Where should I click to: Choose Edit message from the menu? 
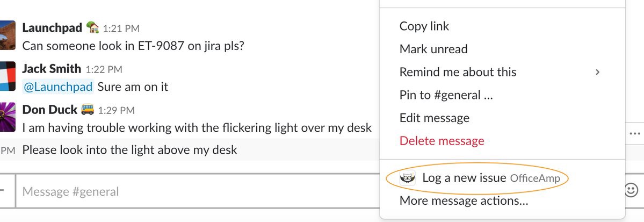[x=434, y=118]
